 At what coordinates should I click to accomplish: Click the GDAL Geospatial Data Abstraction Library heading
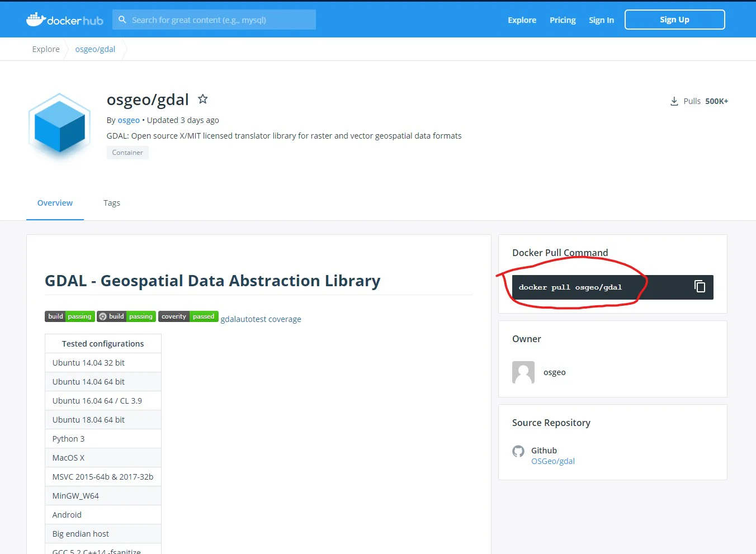click(x=212, y=281)
